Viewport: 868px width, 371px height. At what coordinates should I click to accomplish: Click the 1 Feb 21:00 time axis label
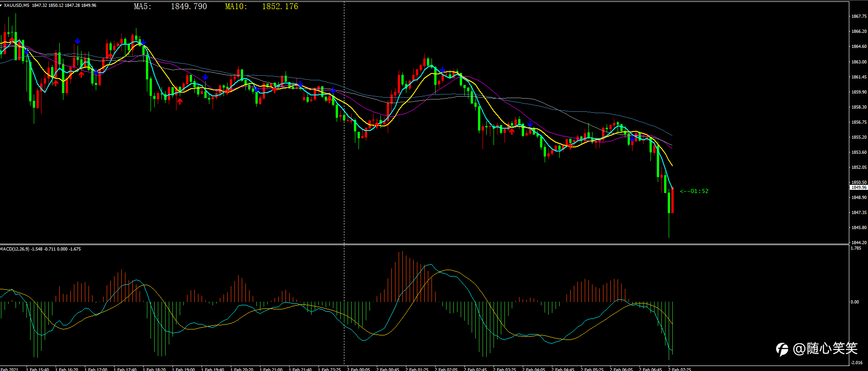tap(271, 369)
